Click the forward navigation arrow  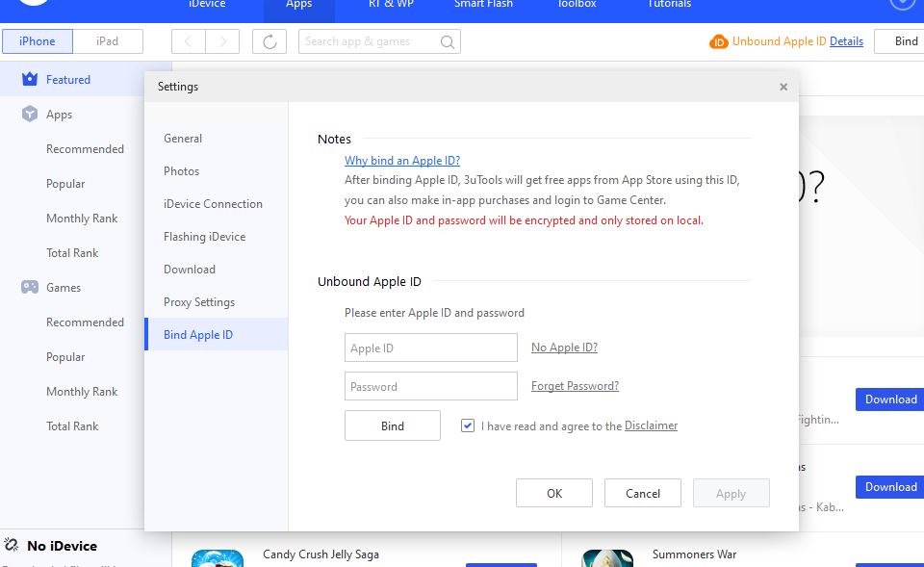222,41
